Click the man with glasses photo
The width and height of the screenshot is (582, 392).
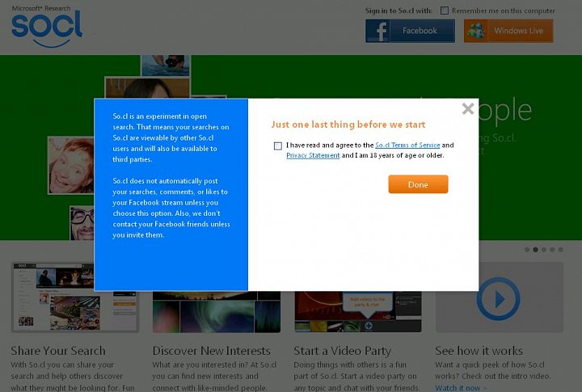pyautogui.click(x=82, y=223)
